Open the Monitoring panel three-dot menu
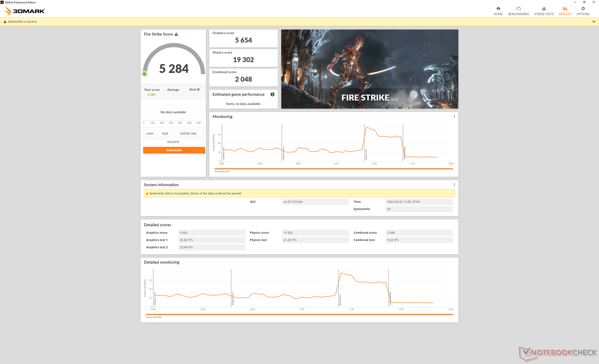Viewport: 599px width, 364px height. [x=454, y=117]
